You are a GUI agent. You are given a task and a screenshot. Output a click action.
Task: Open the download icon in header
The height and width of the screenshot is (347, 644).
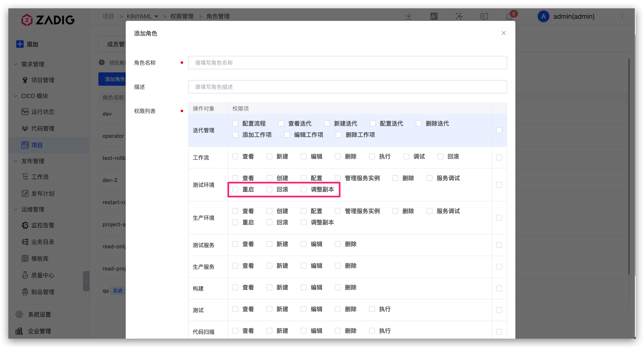tap(408, 16)
